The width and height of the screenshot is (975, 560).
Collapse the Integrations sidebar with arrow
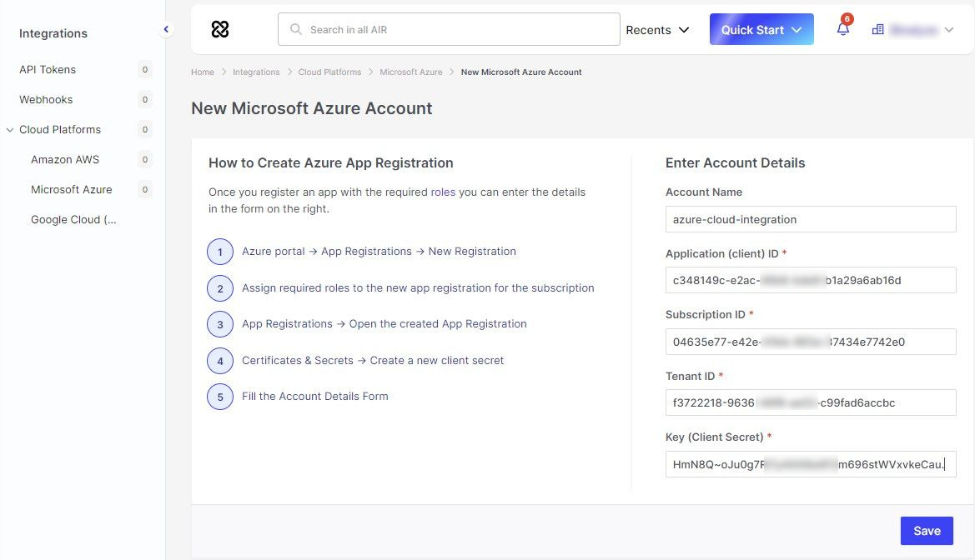click(x=166, y=29)
